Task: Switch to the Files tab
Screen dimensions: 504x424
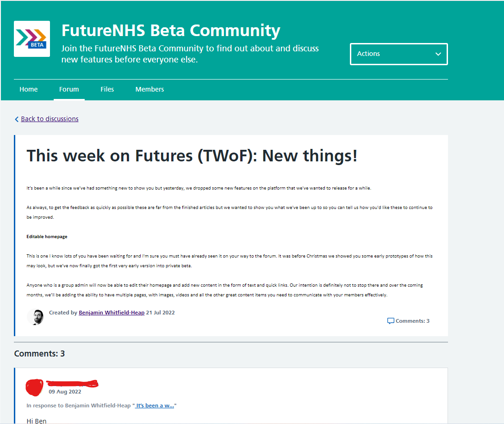Action: pyautogui.click(x=107, y=89)
